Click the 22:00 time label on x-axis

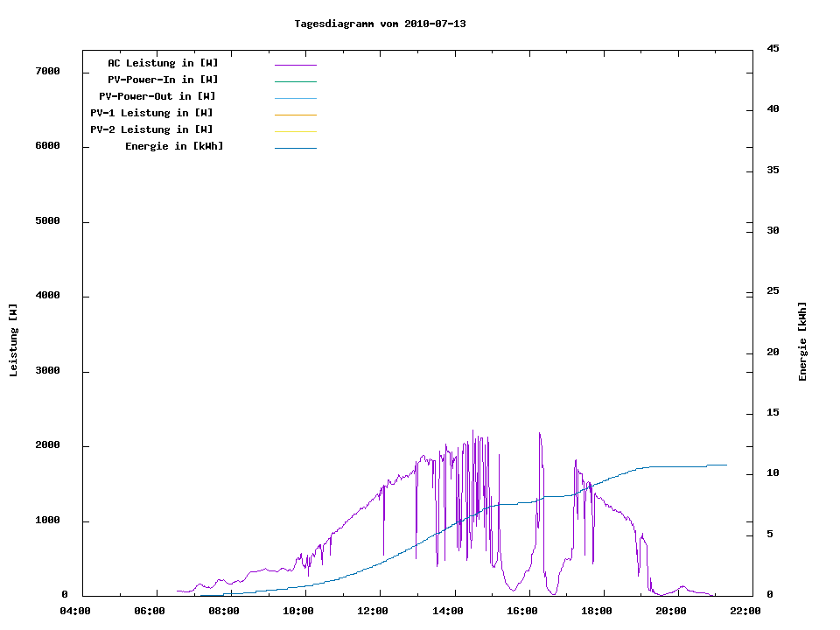pyautogui.click(x=746, y=612)
